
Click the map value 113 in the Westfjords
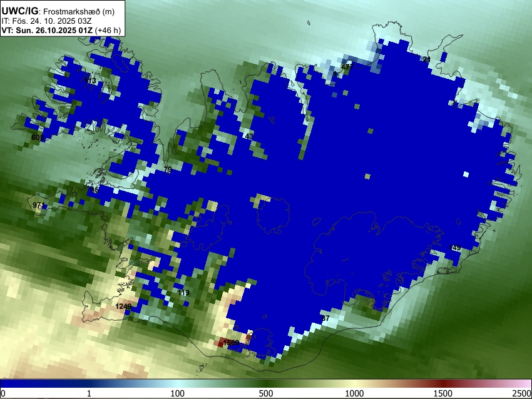91,81
